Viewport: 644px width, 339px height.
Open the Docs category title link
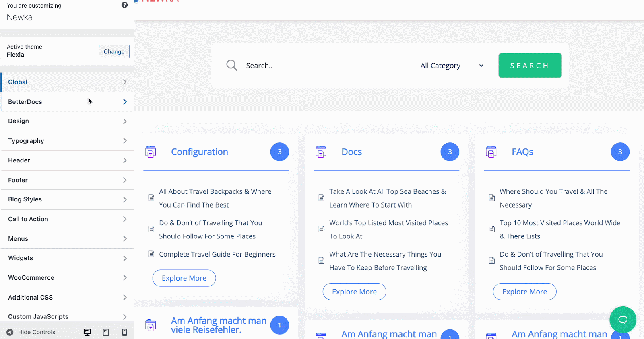point(352,152)
